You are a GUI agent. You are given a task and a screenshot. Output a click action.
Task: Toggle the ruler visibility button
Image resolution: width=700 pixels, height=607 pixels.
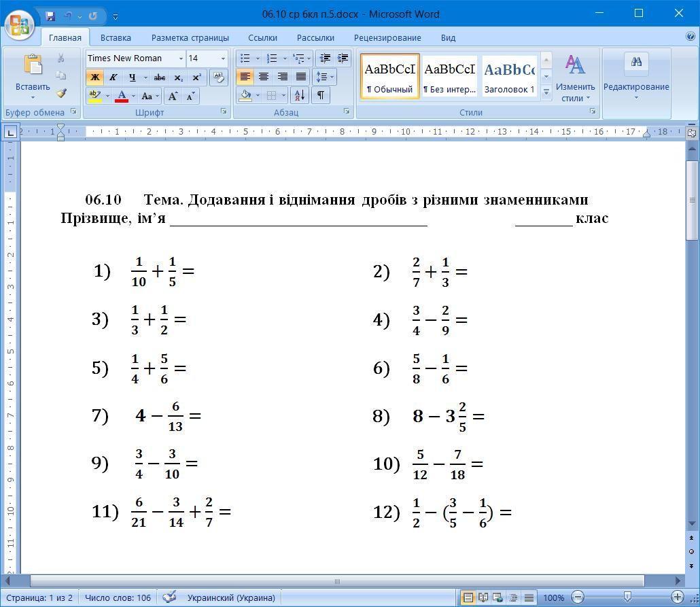pos(692,133)
